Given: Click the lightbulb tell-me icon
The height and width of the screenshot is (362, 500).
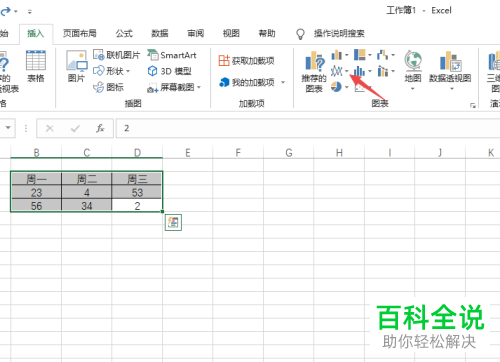Looking at the screenshot, I should (x=300, y=34).
